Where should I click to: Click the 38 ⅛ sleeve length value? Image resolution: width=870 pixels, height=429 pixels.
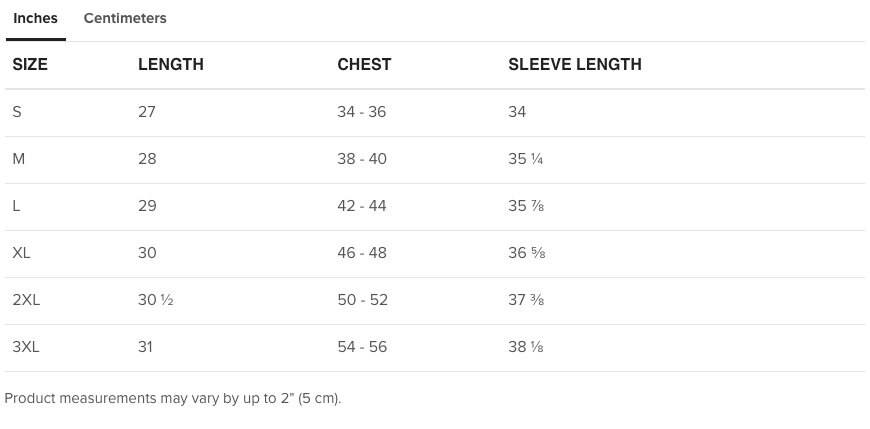(526, 347)
